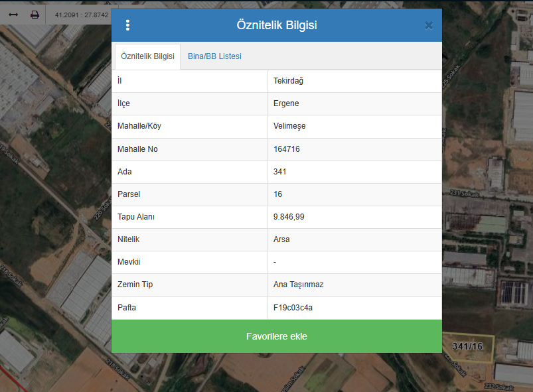Click the Zemin Tip value Ana Taşınmaz
533x392 pixels.
coord(298,285)
